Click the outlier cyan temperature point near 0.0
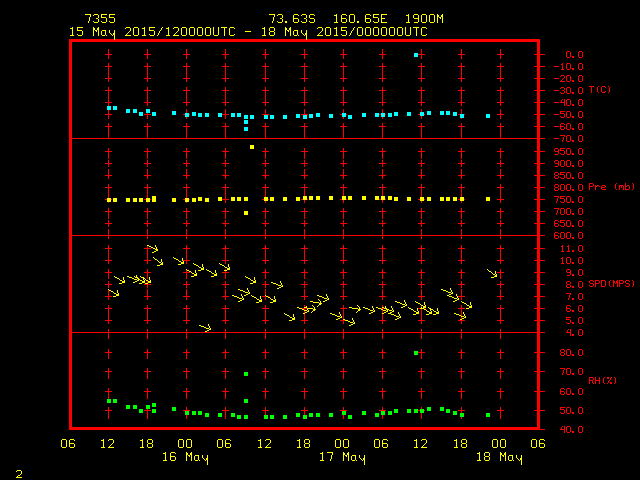This screenshot has width=640, height=480. click(x=415, y=55)
